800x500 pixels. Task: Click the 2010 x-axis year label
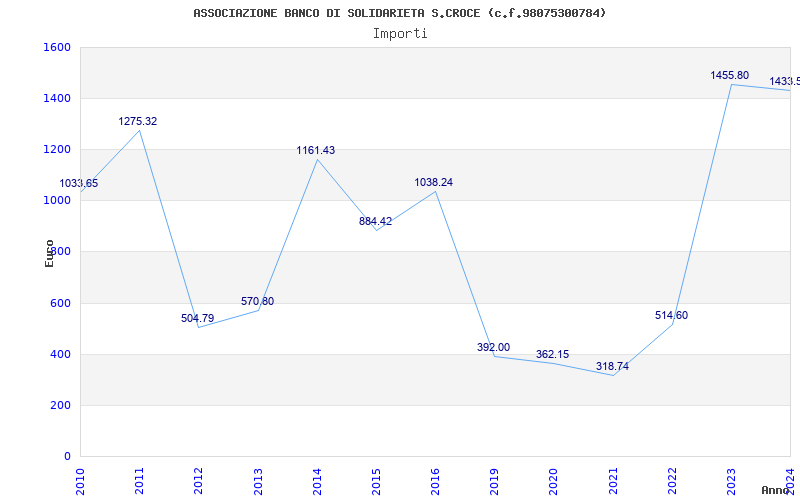click(80, 481)
